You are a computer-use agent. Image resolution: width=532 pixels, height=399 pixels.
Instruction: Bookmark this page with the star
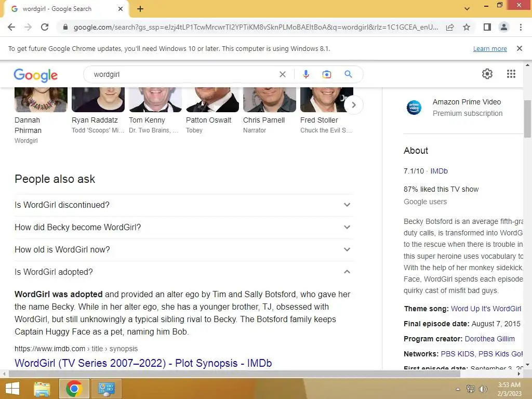click(x=467, y=27)
